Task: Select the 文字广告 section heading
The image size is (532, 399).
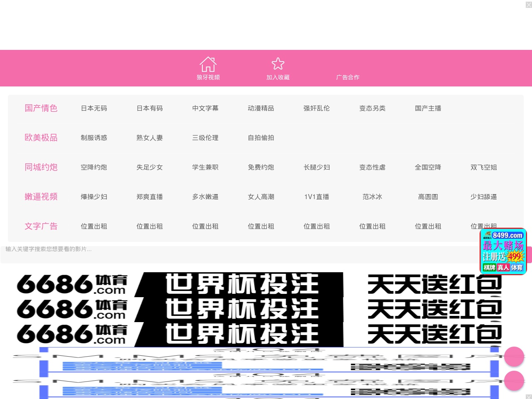Action: click(x=41, y=226)
